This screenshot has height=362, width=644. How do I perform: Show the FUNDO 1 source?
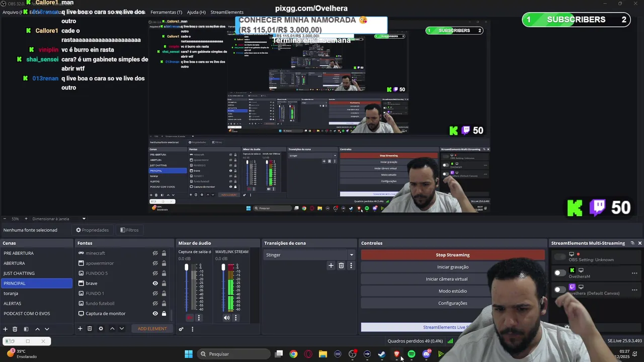coord(155,293)
